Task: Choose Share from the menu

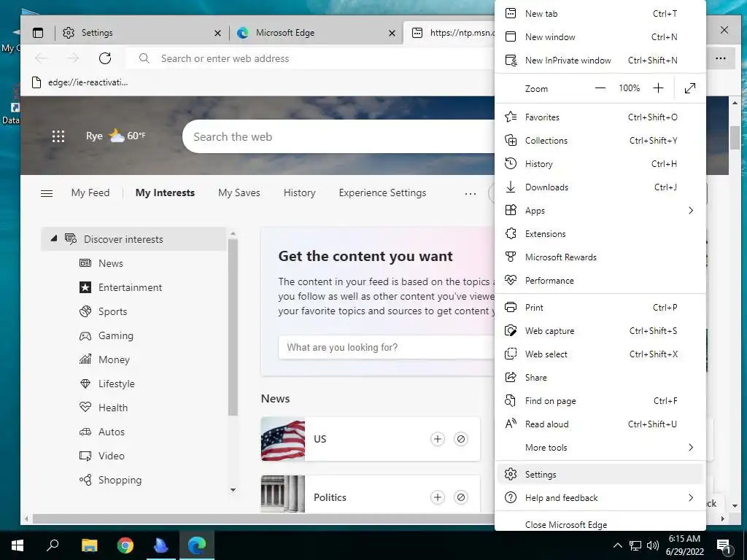Action: [600, 377]
